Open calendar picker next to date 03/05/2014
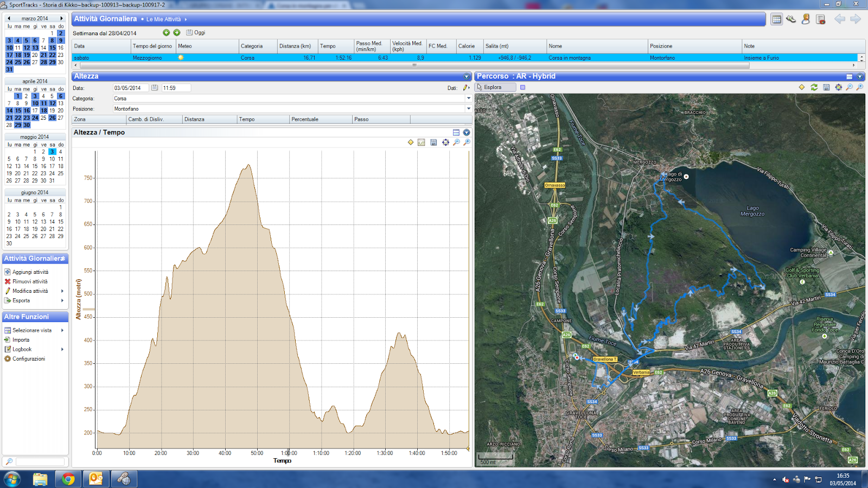 point(155,88)
